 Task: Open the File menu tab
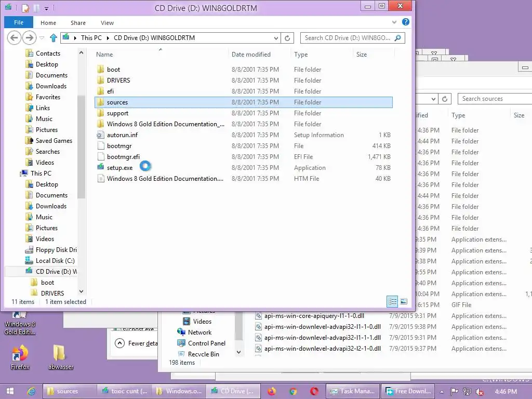19,22
